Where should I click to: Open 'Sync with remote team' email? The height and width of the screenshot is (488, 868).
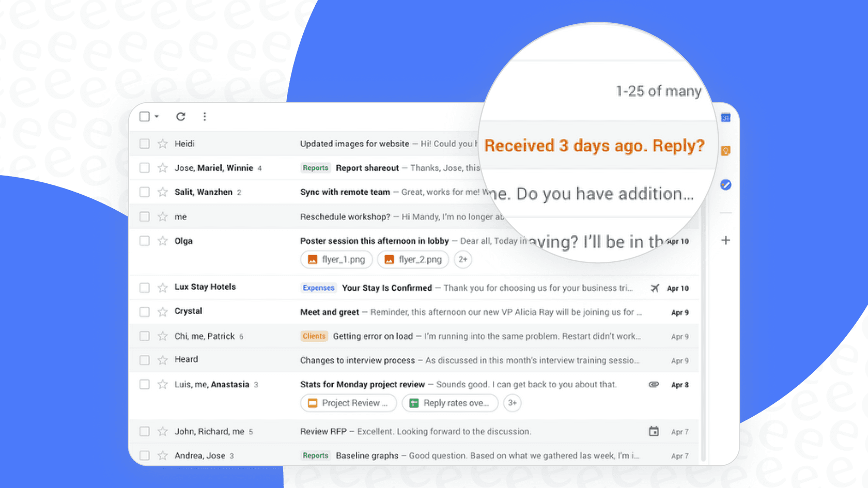tap(345, 192)
